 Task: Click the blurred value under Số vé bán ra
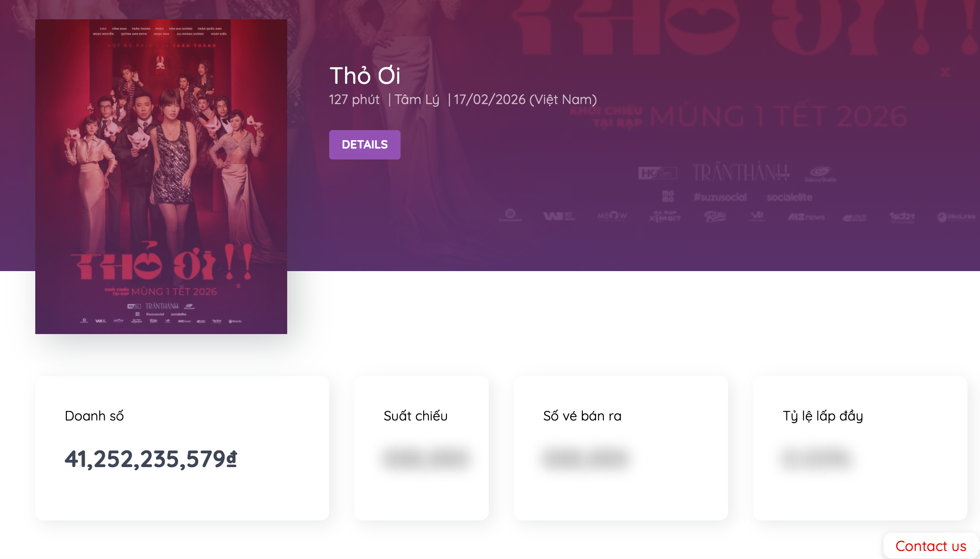point(586,458)
